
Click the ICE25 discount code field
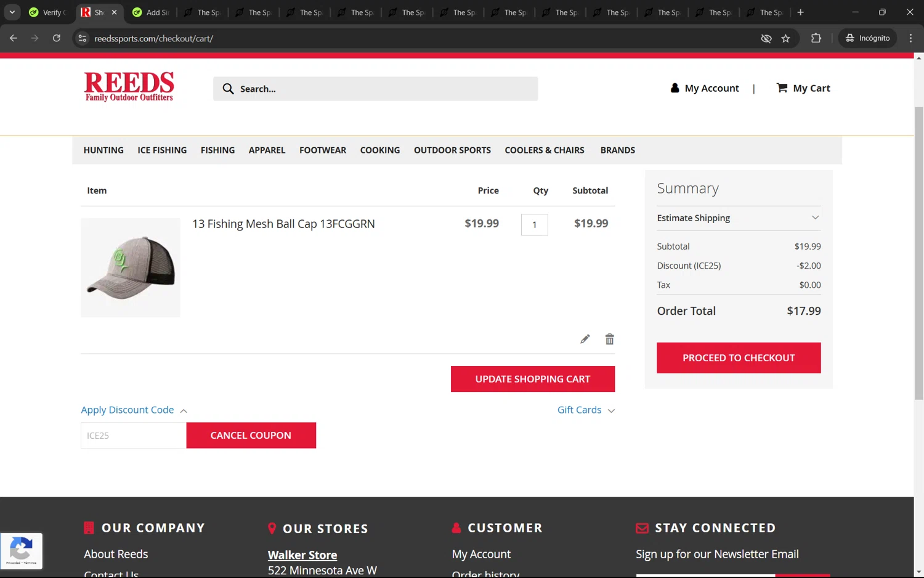(133, 435)
